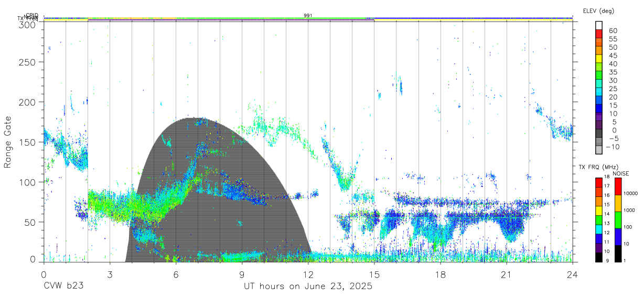
Task: Click the 60 label on ELEV colorbar
Action: pos(613,31)
